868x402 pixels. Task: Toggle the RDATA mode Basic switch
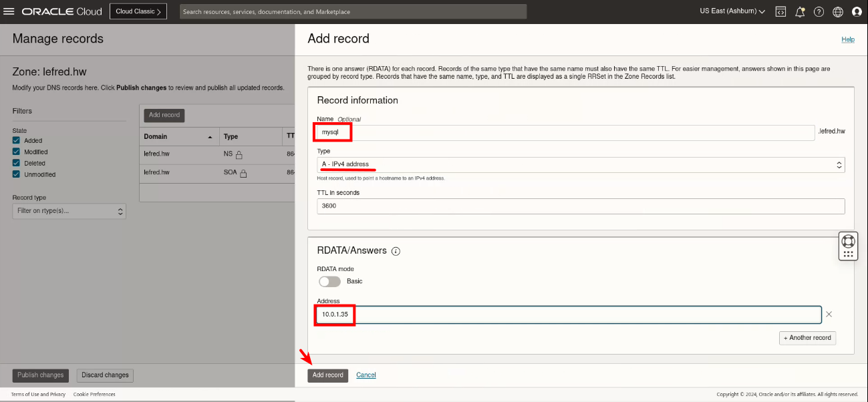329,281
